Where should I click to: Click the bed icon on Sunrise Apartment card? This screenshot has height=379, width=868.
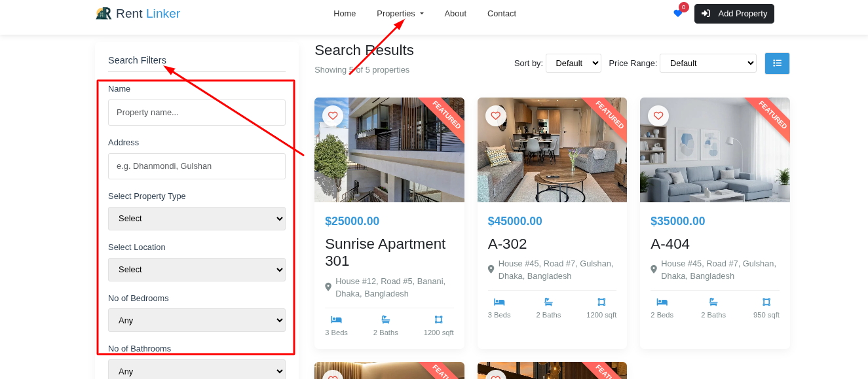click(336, 319)
